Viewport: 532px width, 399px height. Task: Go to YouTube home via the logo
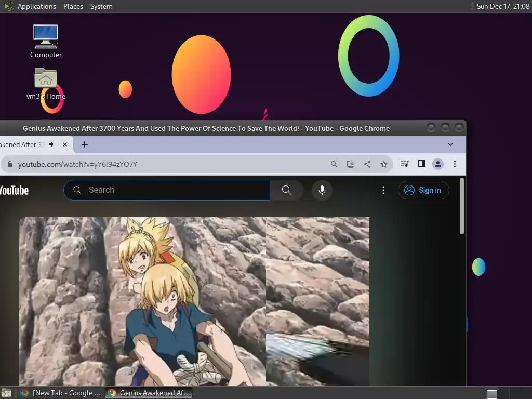pos(14,190)
